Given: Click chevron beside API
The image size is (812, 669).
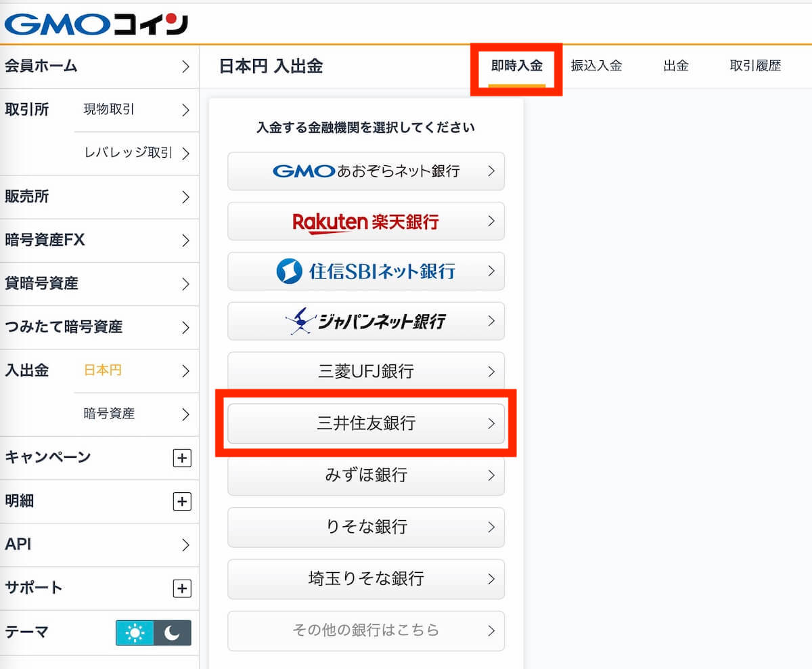Looking at the screenshot, I should point(185,545).
